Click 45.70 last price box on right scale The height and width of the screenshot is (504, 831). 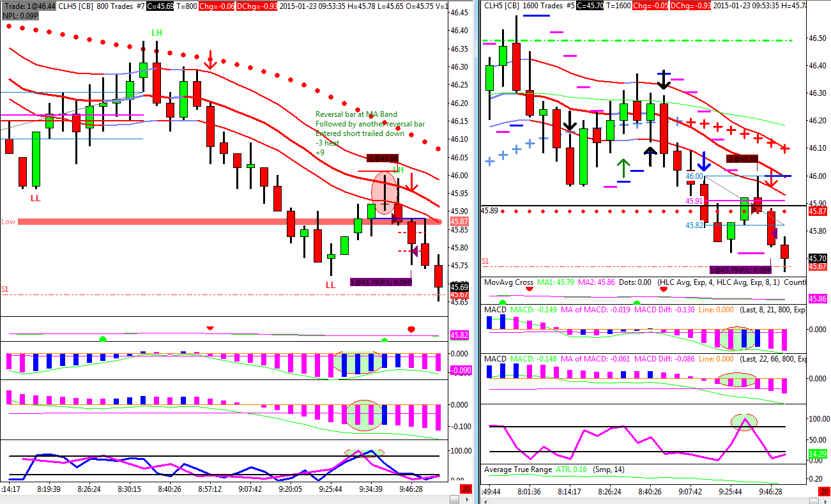(818, 259)
